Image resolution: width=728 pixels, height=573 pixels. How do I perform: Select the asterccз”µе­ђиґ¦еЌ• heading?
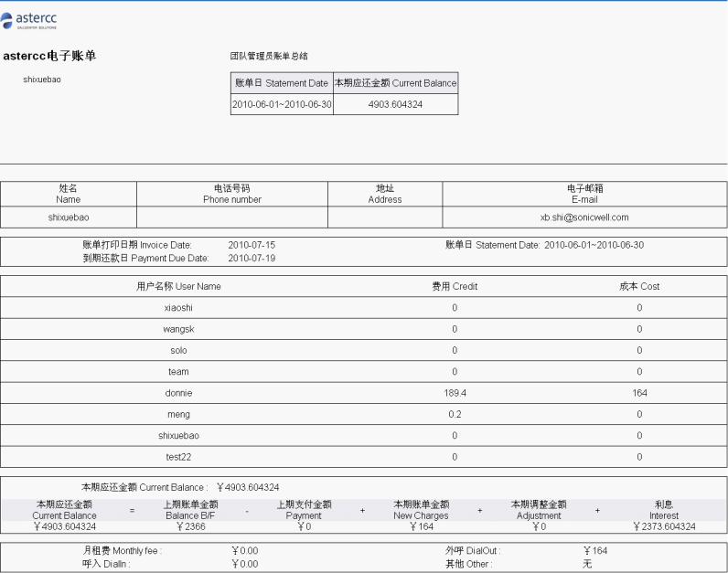[x=49, y=56]
